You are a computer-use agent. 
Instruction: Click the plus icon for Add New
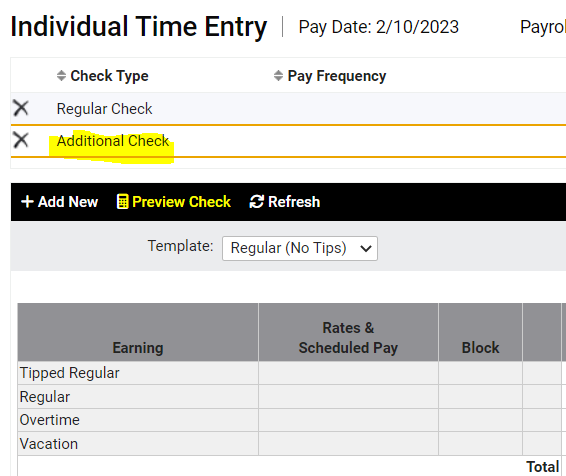pyautogui.click(x=27, y=202)
